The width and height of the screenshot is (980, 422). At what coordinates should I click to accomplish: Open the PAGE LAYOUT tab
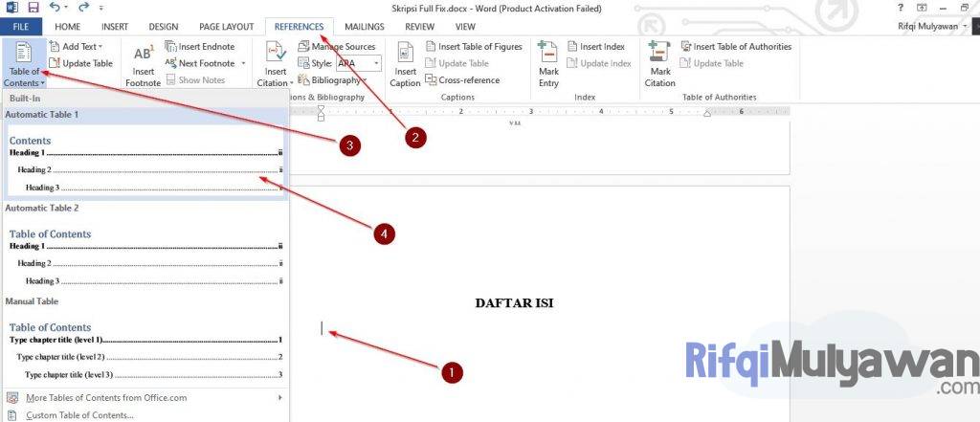tap(226, 27)
